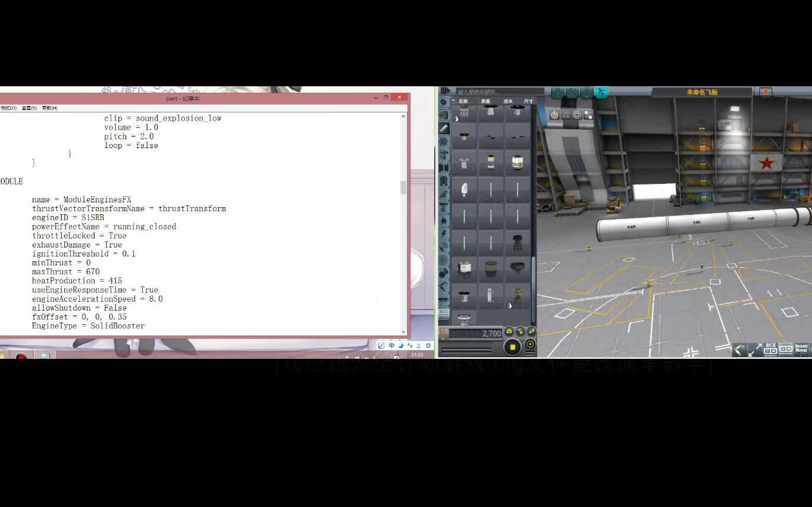
Task: Click the diagonal expand-arrows toolbar icon
Action: click(755, 350)
